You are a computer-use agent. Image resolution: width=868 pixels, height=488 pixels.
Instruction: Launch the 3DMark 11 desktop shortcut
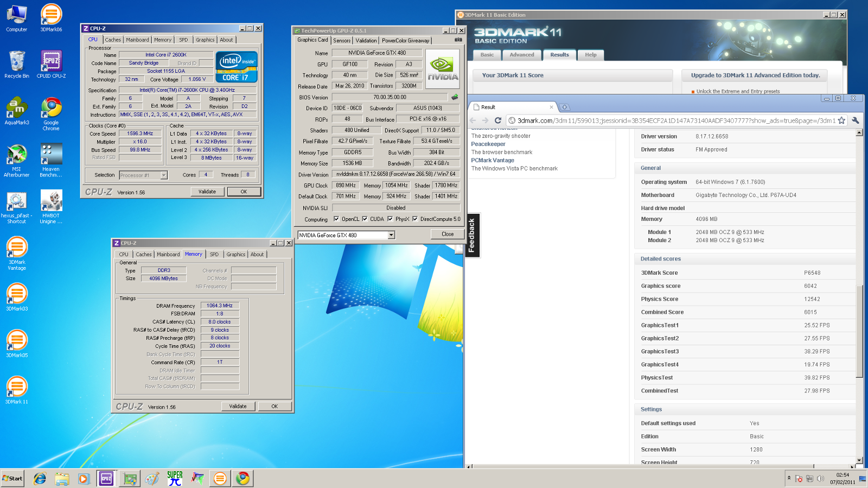click(x=16, y=391)
